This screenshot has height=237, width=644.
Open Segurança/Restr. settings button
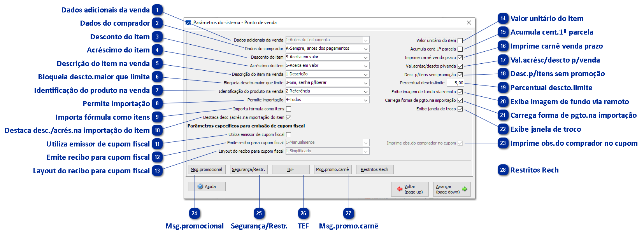[249, 169]
